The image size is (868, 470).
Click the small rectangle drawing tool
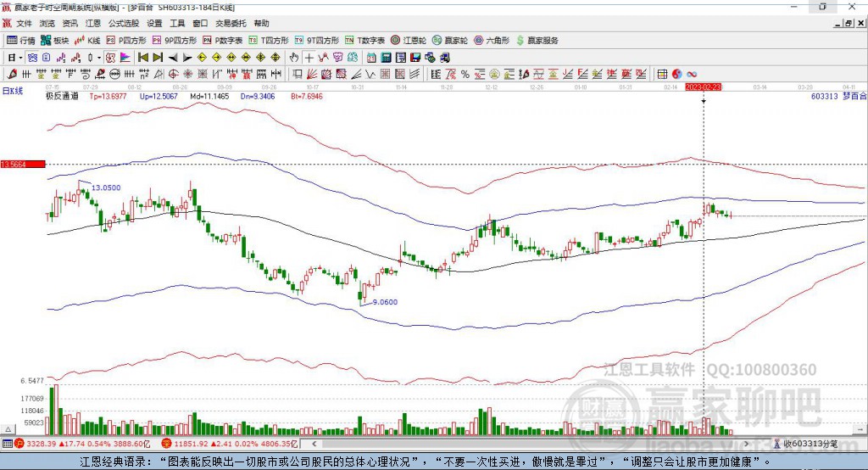[x=298, y=74]
